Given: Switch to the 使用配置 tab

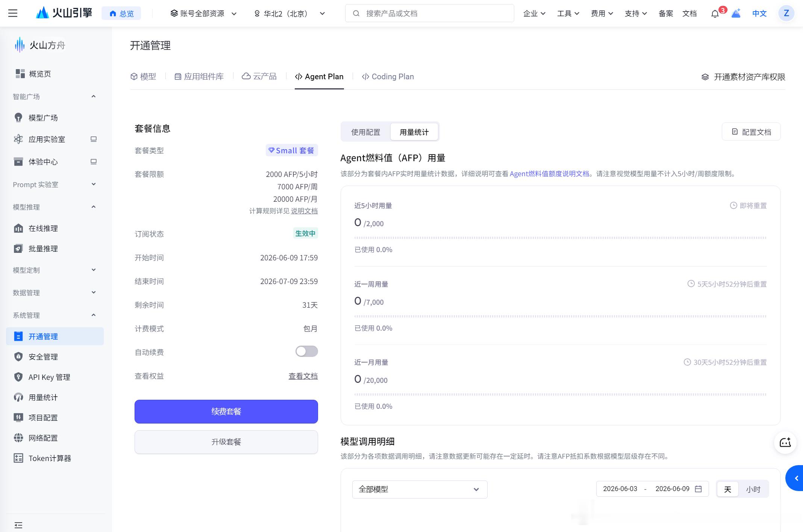Looking at the screenshot, I should [366, 132].
